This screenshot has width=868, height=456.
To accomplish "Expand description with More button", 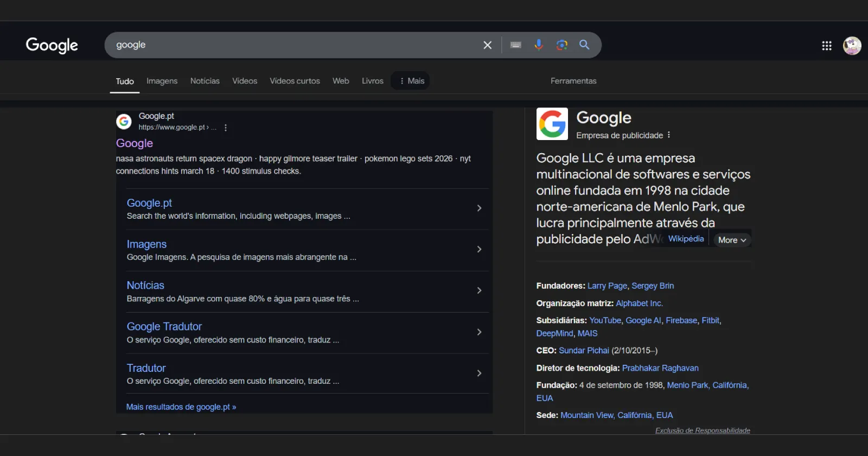I will pyautogui.click(x=732, y=240).
